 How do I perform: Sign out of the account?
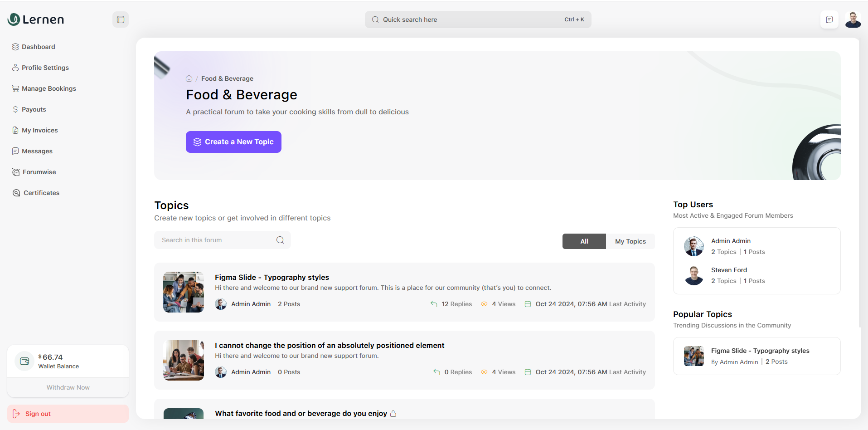pos(38,413)
